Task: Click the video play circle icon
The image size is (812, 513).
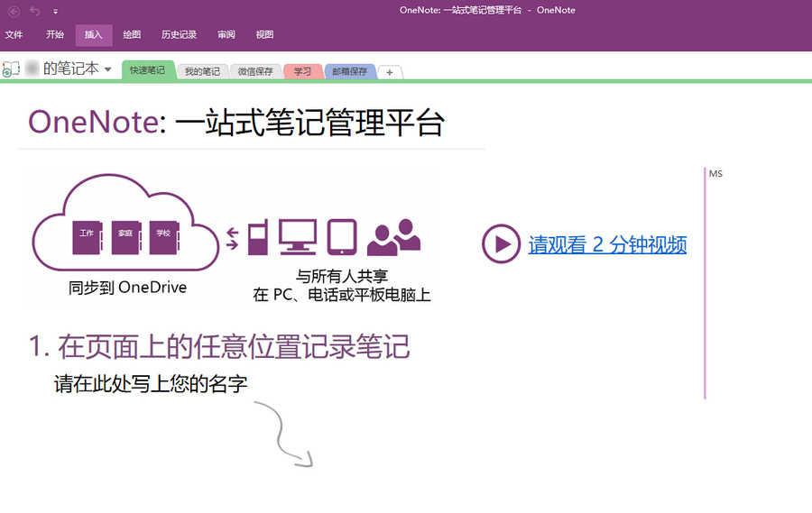Action: coord(501,243)
